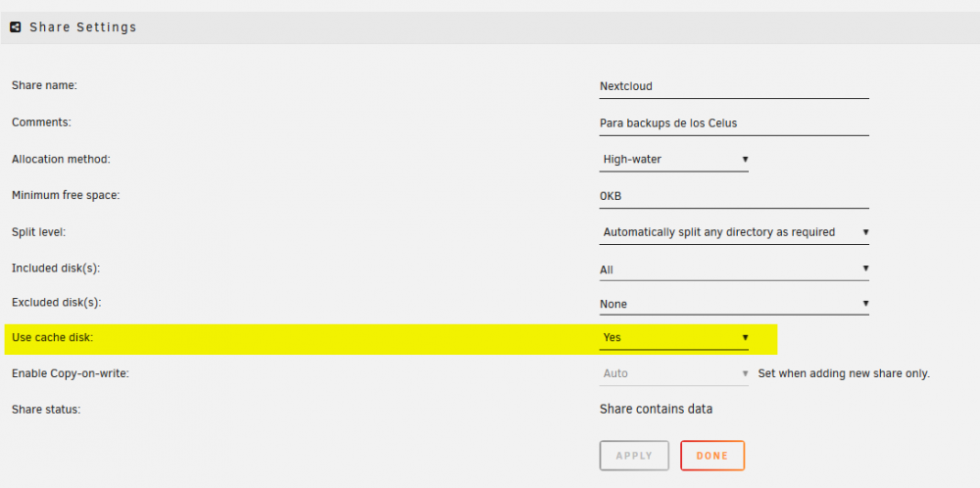Viewport: 980px width, 488px height.
Task: Open the Enable Copy-on-write Auto dropdown
Action: [674, 373]
